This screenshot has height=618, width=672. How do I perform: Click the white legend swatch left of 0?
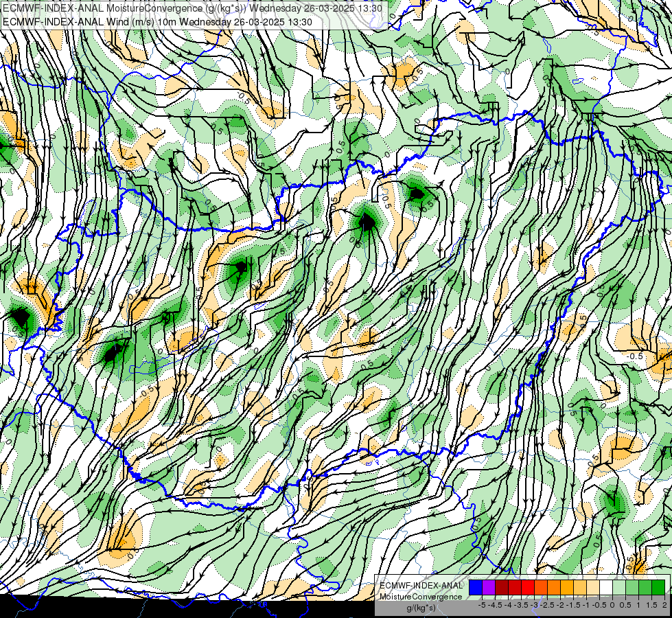click(x=606, y=588)
